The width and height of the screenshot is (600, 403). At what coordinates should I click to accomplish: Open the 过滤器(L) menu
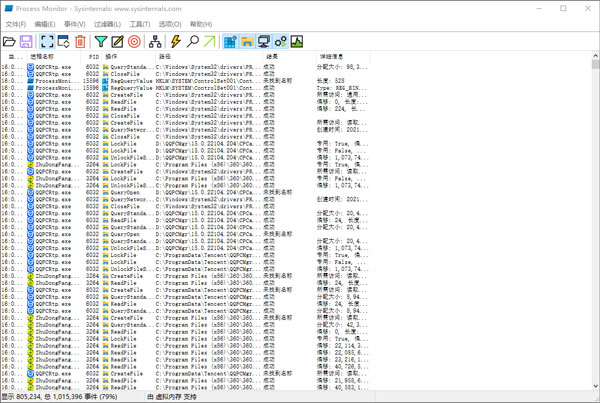[108, 24]
